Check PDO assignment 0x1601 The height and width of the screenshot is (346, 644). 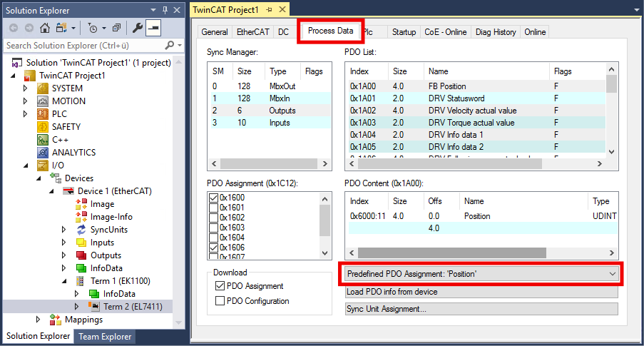click(x=213, y=208)
